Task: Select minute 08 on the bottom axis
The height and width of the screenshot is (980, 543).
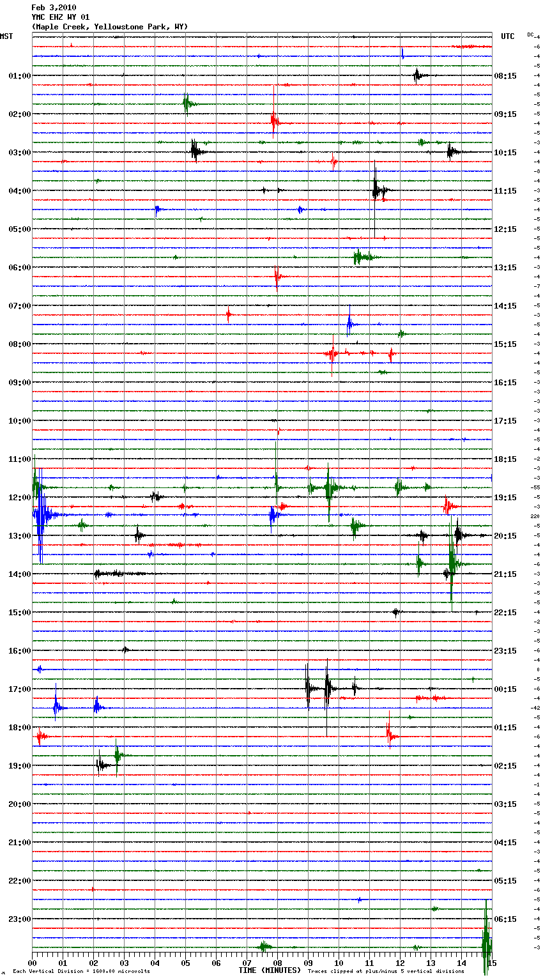Action: [x=277, y=963]
